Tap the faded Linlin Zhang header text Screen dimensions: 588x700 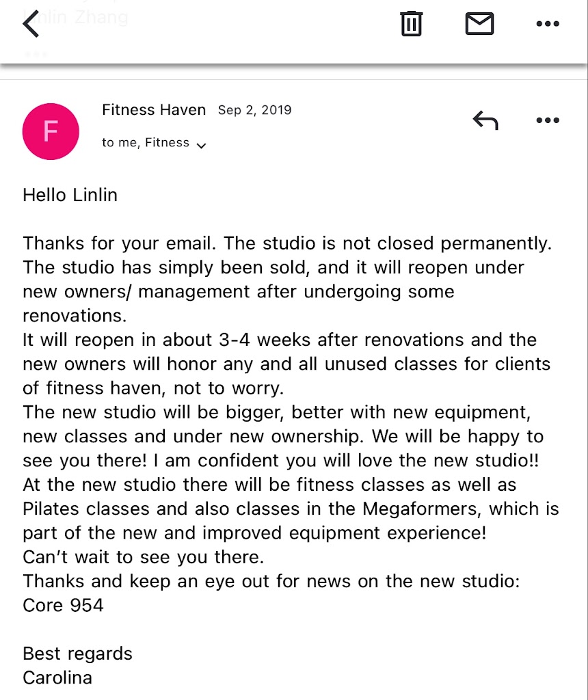tap(75, 17)
